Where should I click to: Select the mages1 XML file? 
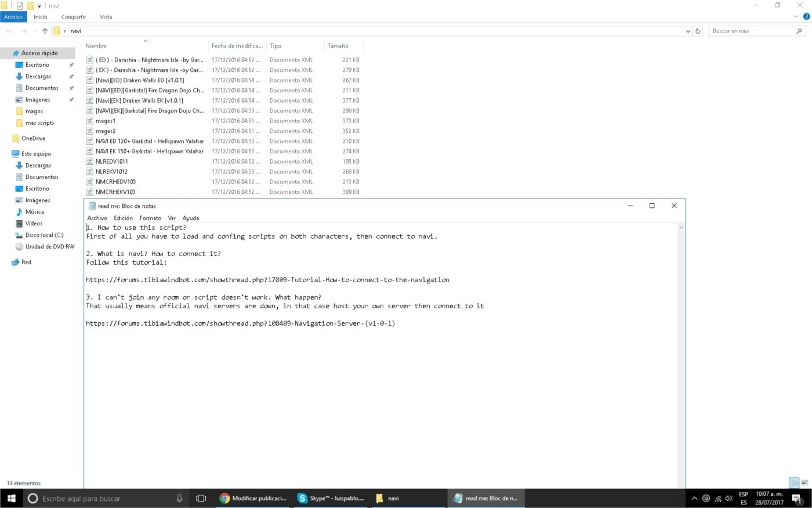point(106,121)
